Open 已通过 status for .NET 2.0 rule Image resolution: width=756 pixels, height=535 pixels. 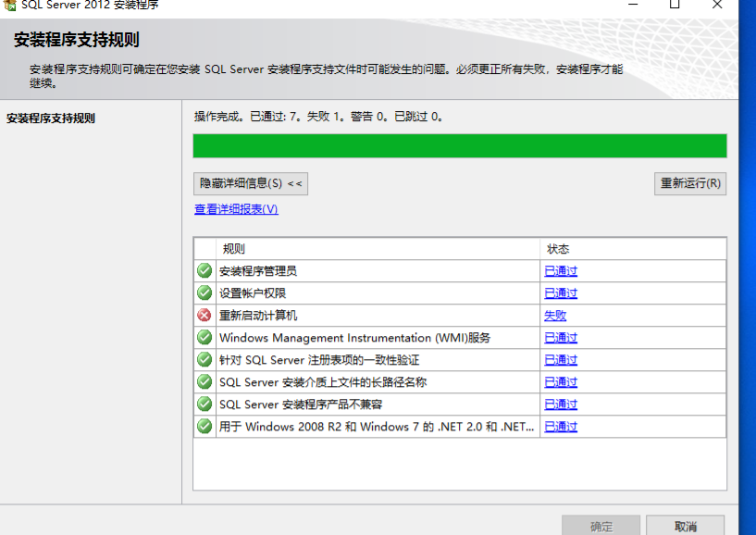coord(561,427)
